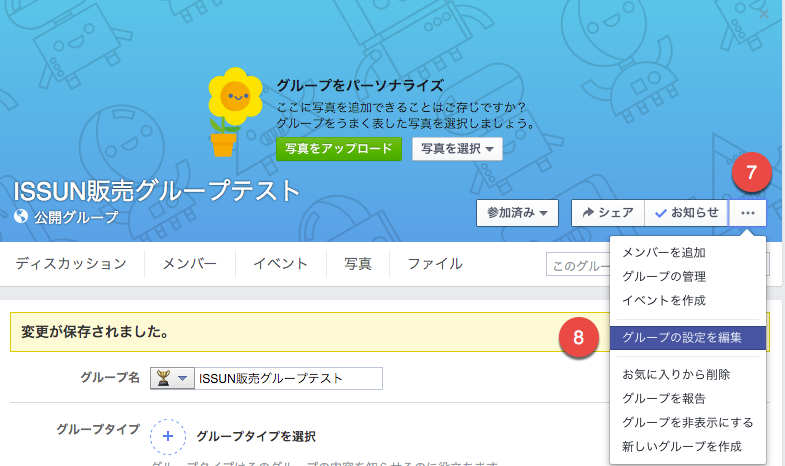Image resolution: width=785 pixels, height=466 pixels.
Task: Choose グループを報告 menu item
Action: (x=688, y=398)
